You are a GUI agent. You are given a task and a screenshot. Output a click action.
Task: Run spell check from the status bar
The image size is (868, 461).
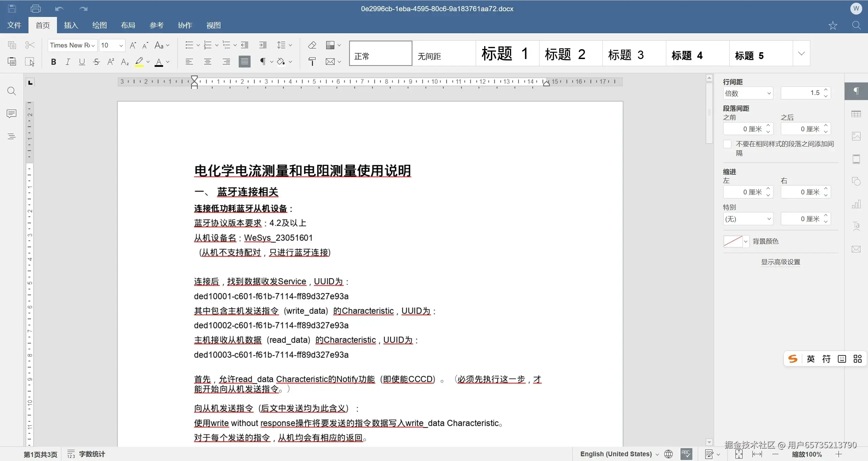(687, 454)
